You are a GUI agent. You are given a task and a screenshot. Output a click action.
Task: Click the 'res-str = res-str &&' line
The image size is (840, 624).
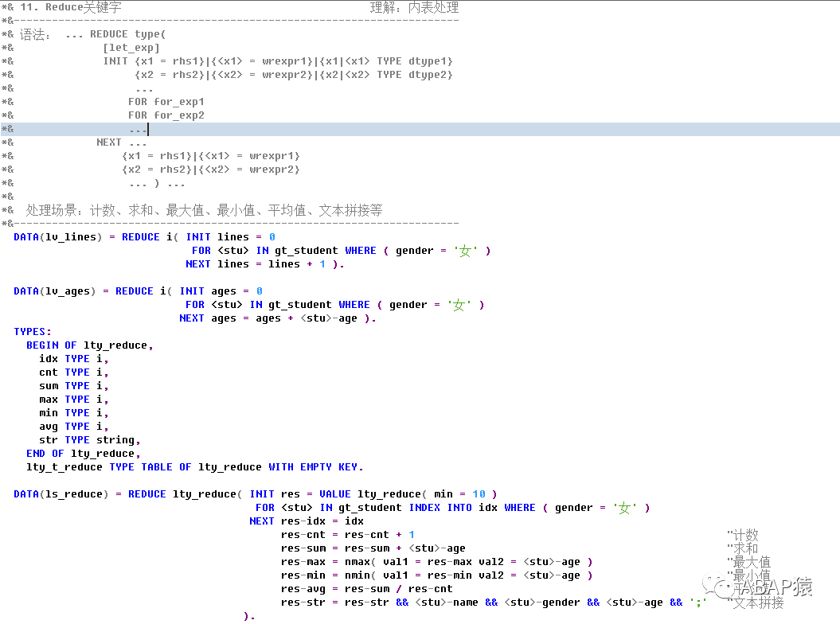[494, 603]
